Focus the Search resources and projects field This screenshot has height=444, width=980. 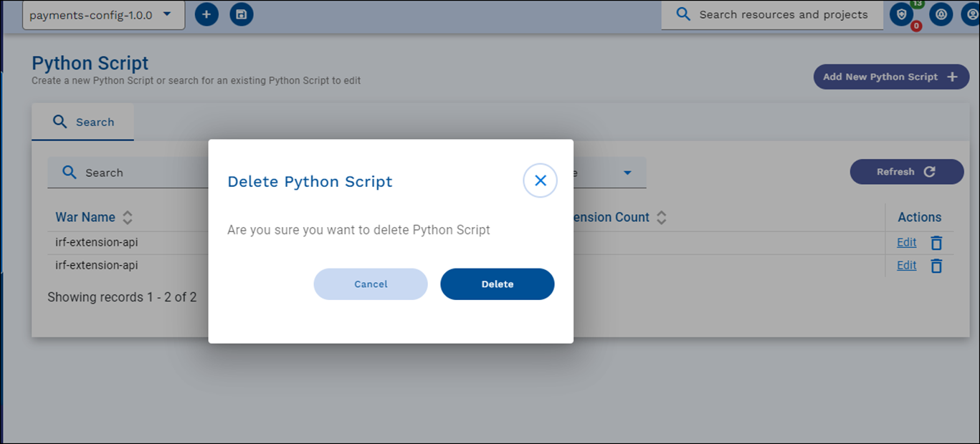(x=783, y=14)
